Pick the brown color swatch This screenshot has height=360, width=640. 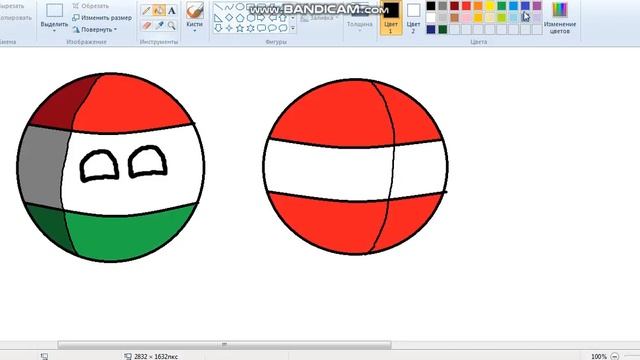click(455, 18)
